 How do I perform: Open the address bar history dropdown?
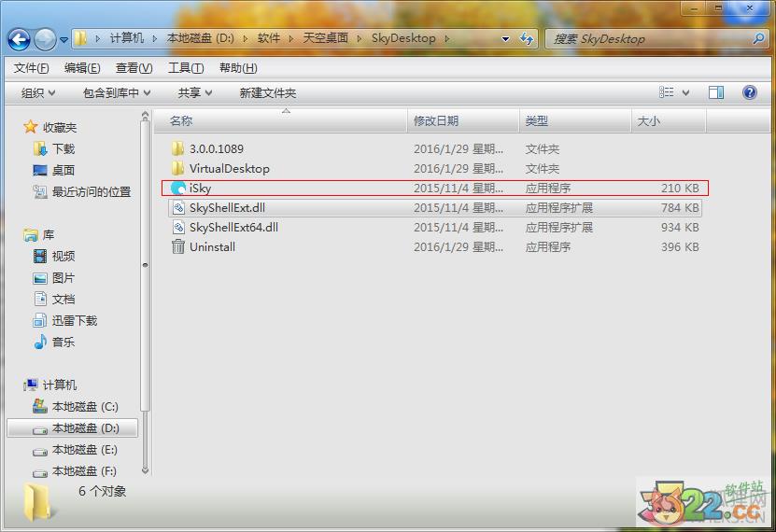click(x=505, y=38)
